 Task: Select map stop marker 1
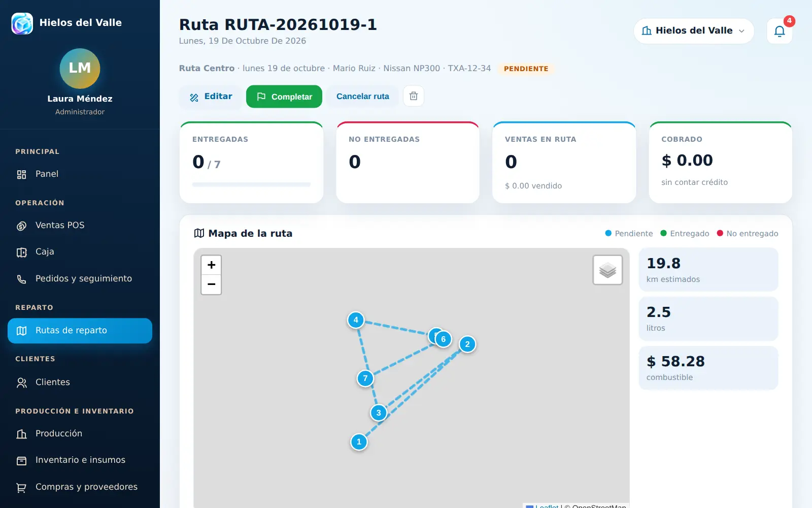pos(359,442)
